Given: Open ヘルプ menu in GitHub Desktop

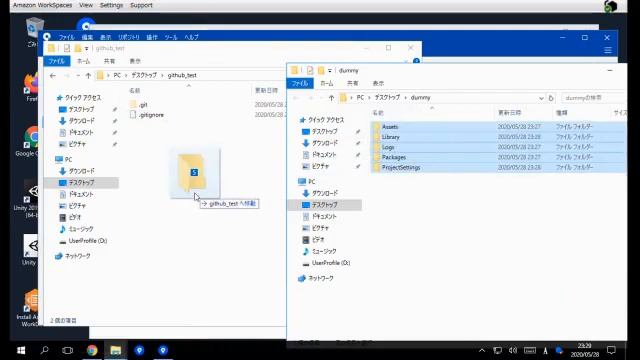Looking at the screenshot, I should tap(191, 37).
